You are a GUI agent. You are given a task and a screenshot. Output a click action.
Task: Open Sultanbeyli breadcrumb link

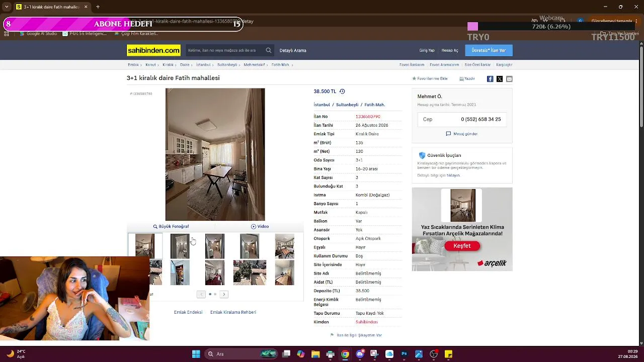click(227, 65)
